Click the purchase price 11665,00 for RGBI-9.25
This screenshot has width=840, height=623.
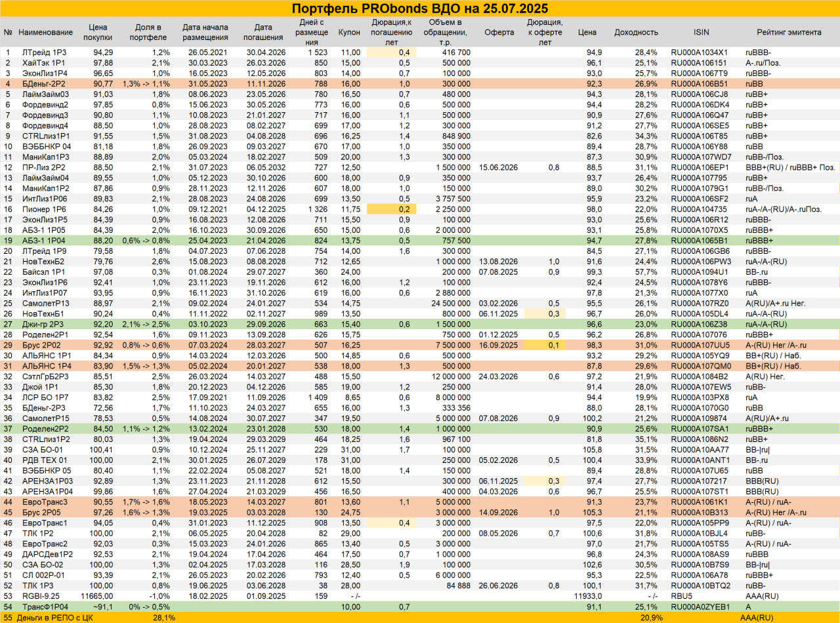pos(97,596)
